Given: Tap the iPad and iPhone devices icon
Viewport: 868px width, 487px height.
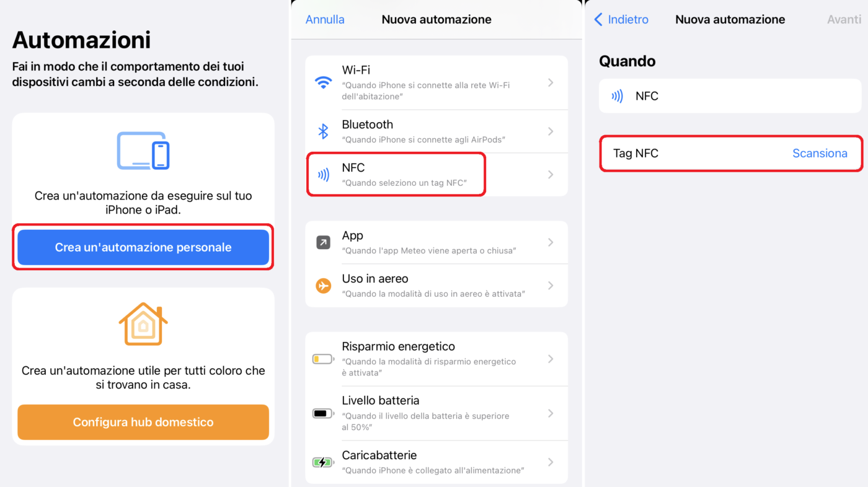Looking at the screenshot, I should pos(143,151).
